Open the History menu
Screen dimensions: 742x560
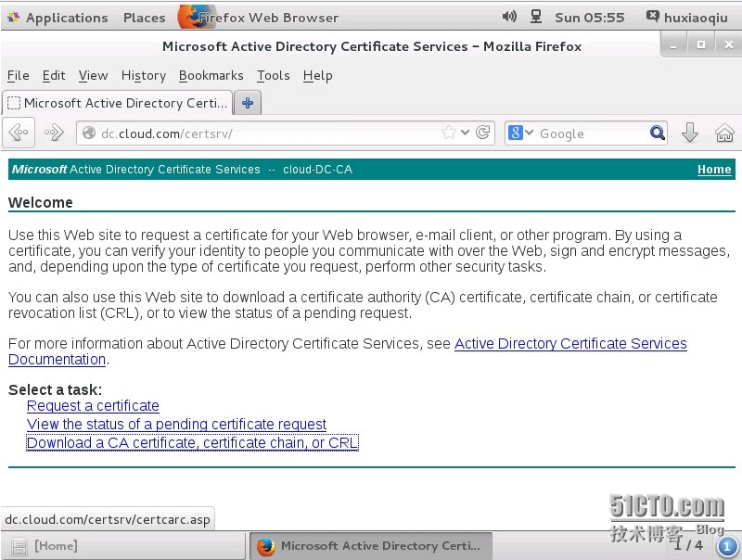click(144, 75)
